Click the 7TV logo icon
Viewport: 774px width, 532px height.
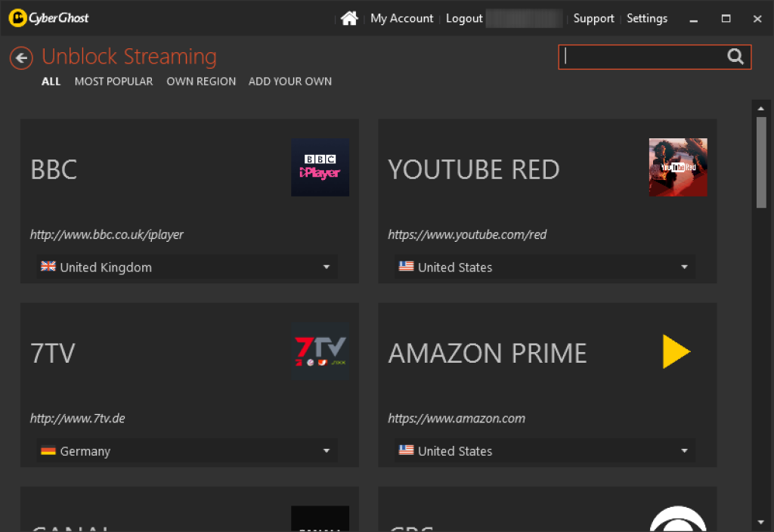[320, 351]
